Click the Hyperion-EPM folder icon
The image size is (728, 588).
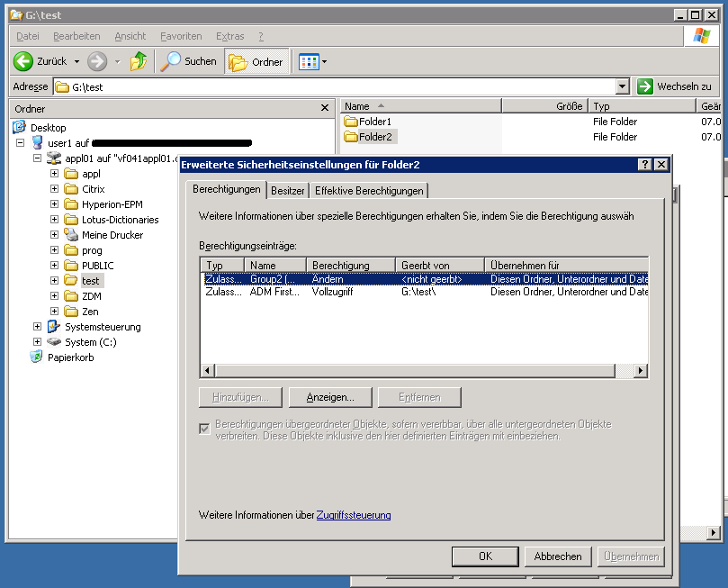point(71,204)
